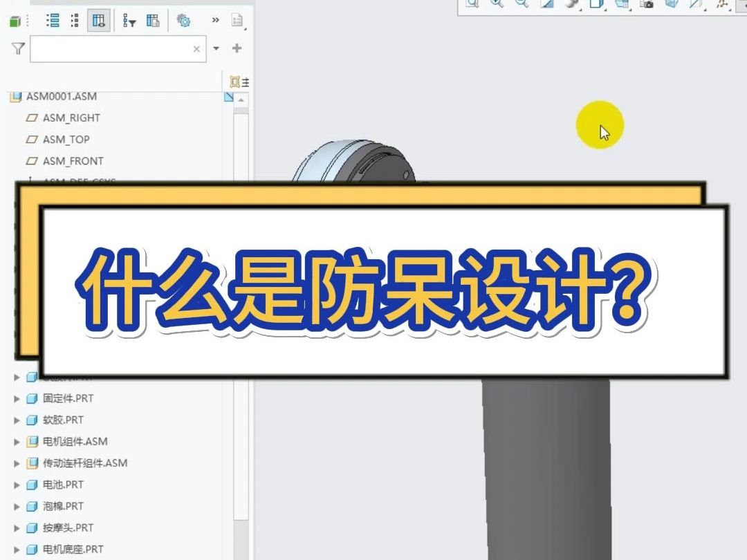The height and width of the screenshot is (560, 747).
Task: Select the ASM_RIGHT datum plane
Action: 71,118
